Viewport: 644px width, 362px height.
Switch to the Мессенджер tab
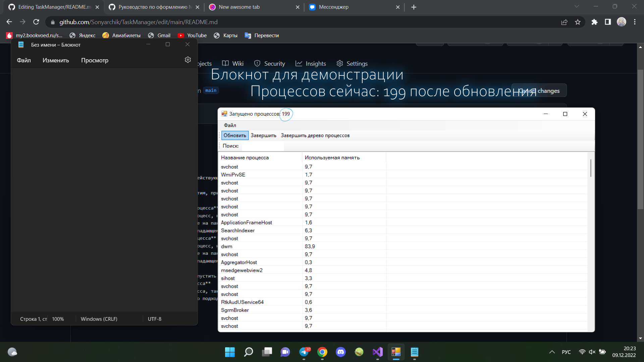point(335,7)
